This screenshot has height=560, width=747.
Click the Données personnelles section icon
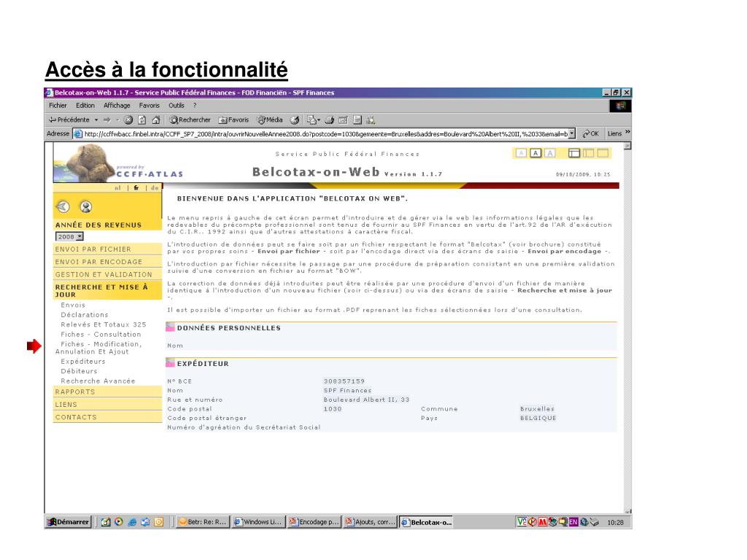coord(170,327)
